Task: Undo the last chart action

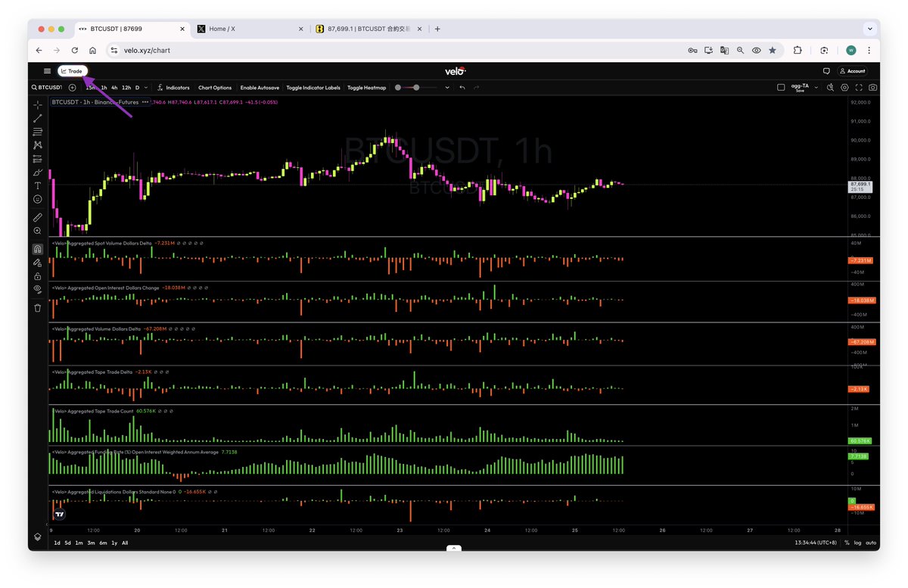Action: pos(462,88)
